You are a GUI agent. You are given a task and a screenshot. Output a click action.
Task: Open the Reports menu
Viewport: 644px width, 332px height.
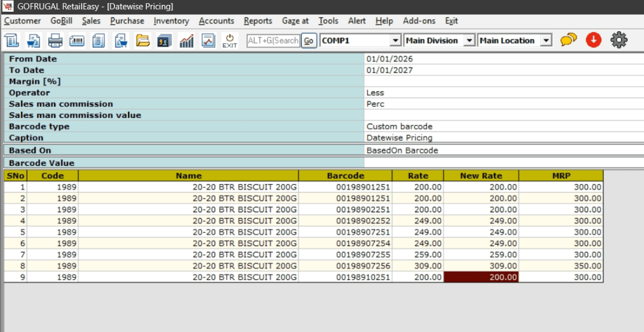[257, 21]
